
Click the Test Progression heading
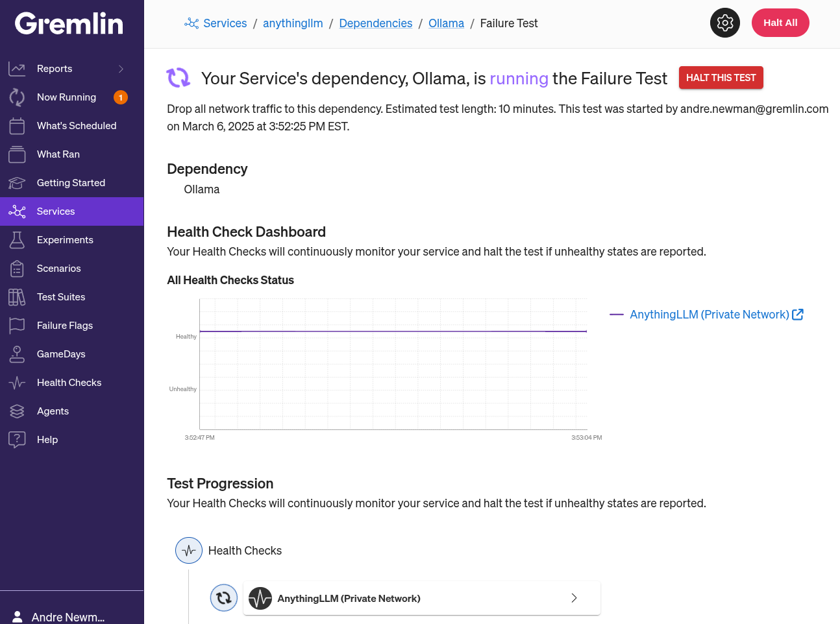click(x=220, y=483)
